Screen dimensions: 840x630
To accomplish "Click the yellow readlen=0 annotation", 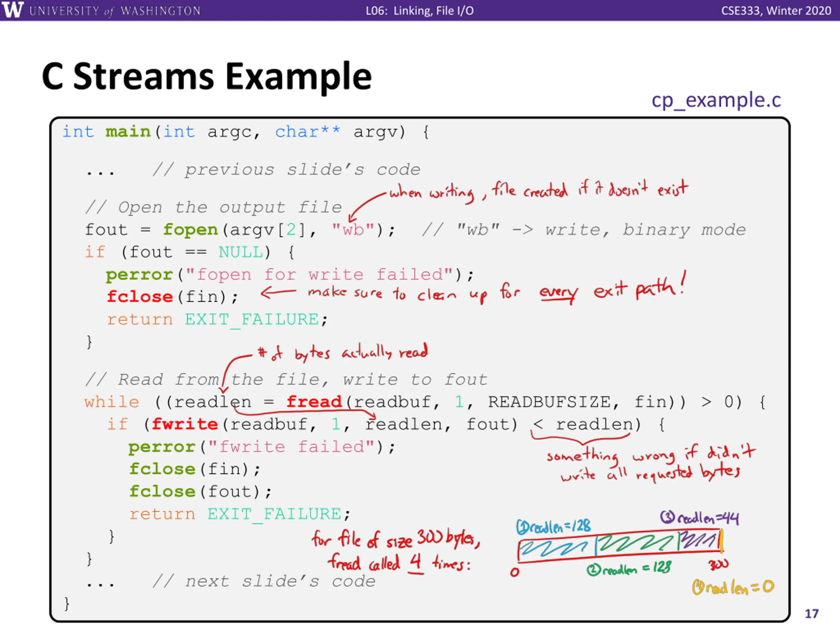I will [x=733, y=587].
